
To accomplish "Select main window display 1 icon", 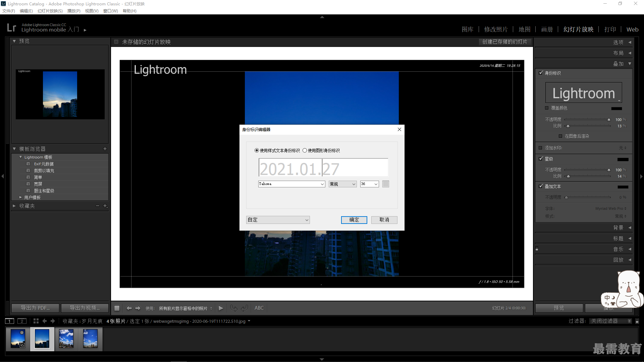I will 10,321.
